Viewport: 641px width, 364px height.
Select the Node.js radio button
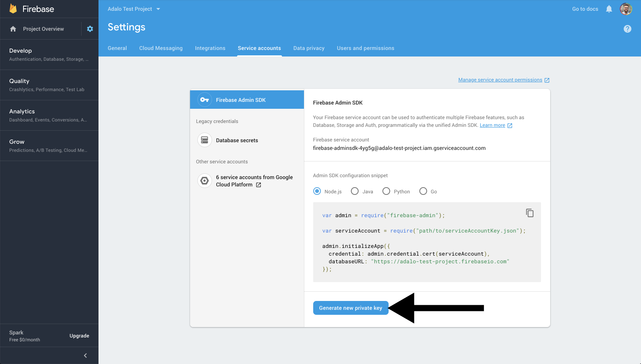point(317,191)
